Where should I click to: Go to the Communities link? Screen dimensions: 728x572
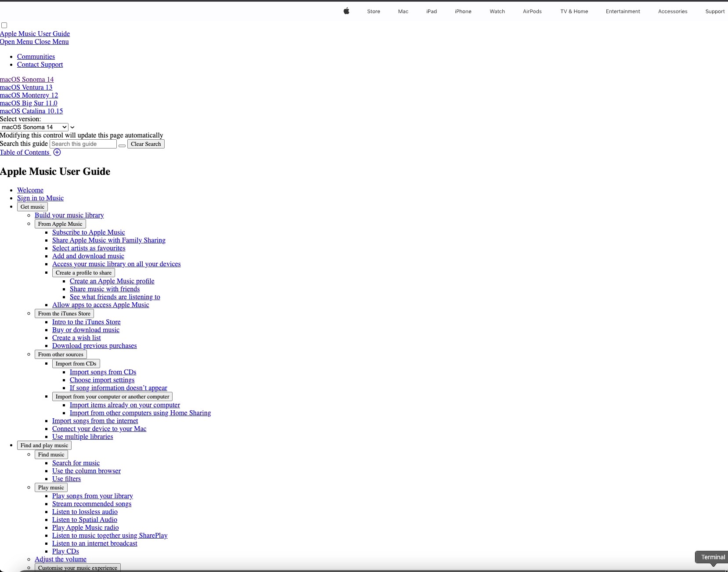36,57
